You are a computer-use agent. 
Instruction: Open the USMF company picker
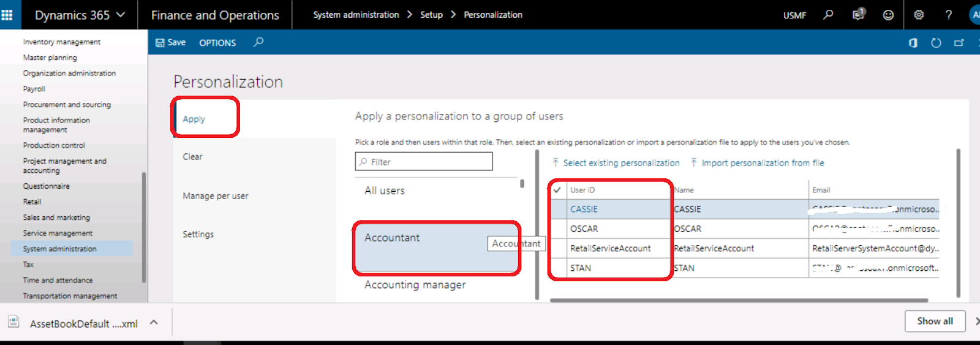coord(794,15)
